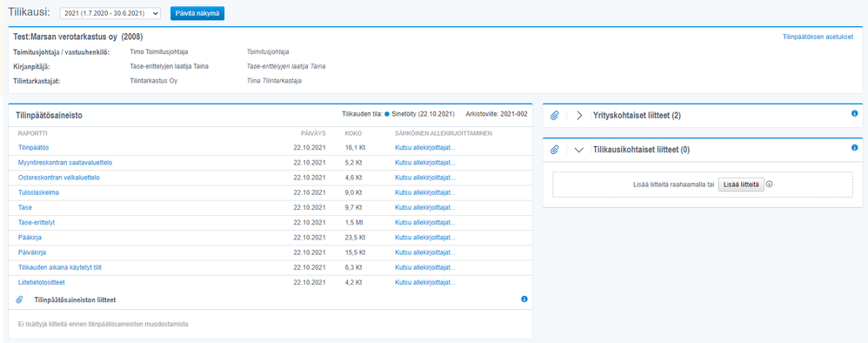The width and height of the screenshot is (868, 343).
Task: Open Ostoreskontran velkaluettelo report
Action: tap(58, 178)
